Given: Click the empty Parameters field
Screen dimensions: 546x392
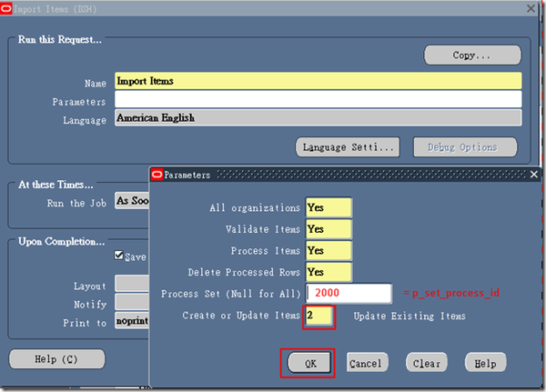Looking at the screenshot, I should [318, 99].
